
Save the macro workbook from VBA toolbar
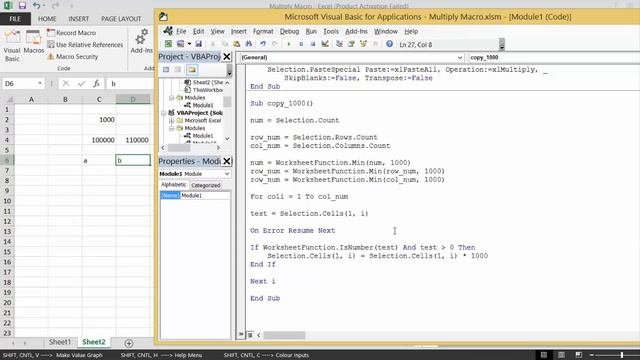[198, 44]
